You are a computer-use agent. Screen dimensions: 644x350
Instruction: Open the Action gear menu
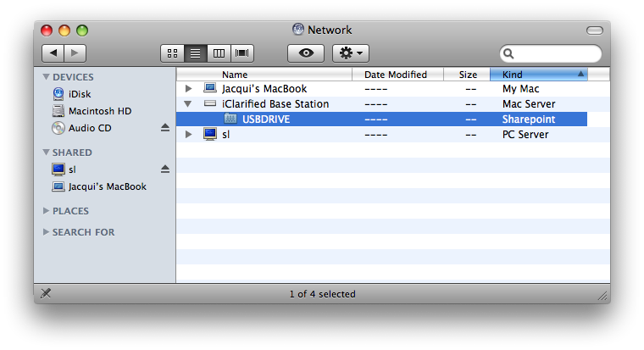pyautogui.click(x=350, y=53)
